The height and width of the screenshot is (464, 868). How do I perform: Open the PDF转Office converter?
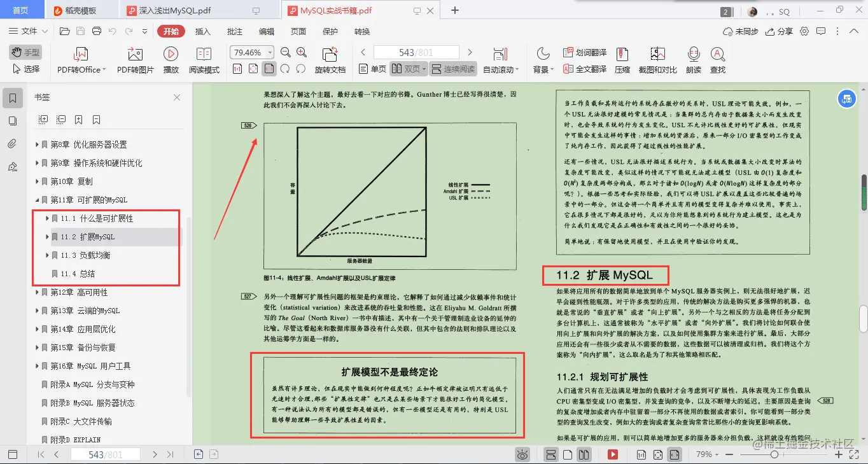pyautogui.click(x=81, y=60)
